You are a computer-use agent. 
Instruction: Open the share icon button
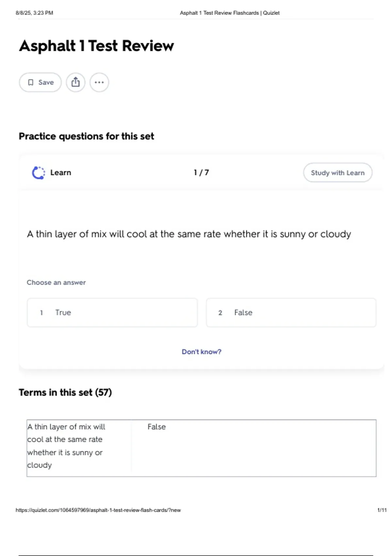pos(75,82)
